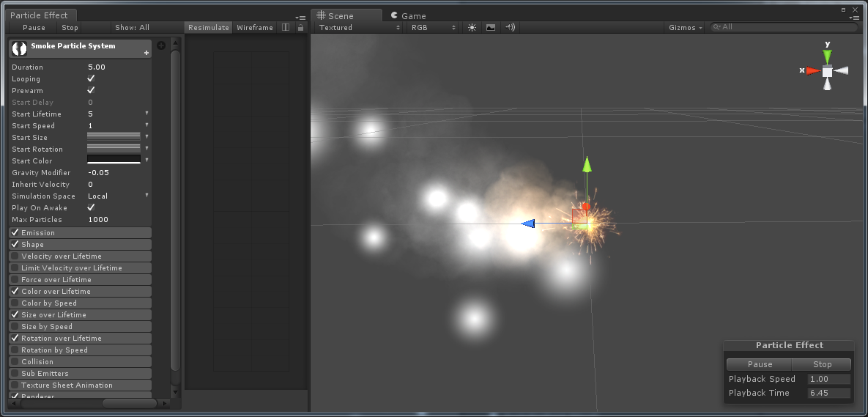Open the Particle Effect panel options menu
The image size is (868, 417).
point(300,18)
